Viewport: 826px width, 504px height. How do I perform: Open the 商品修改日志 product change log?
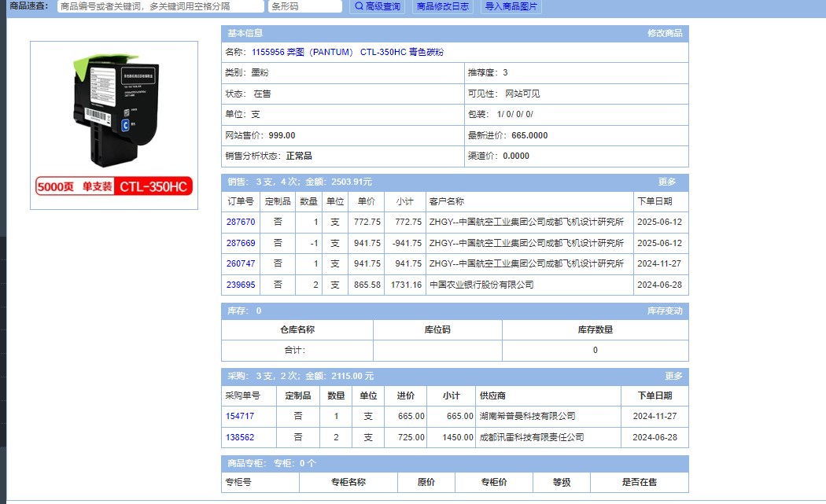click(x=442, y=6)
